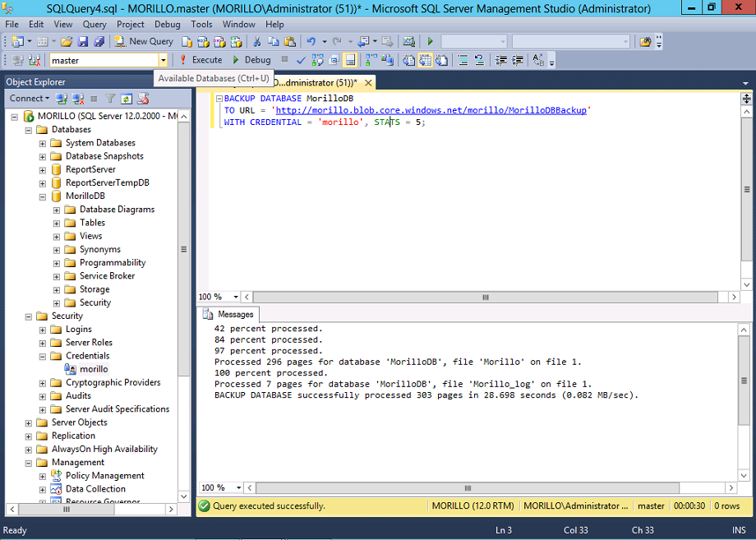Cut selection with the scissors icon
Image resolution: width=756 pixels, height=540 pixels.
coord(257,42)
